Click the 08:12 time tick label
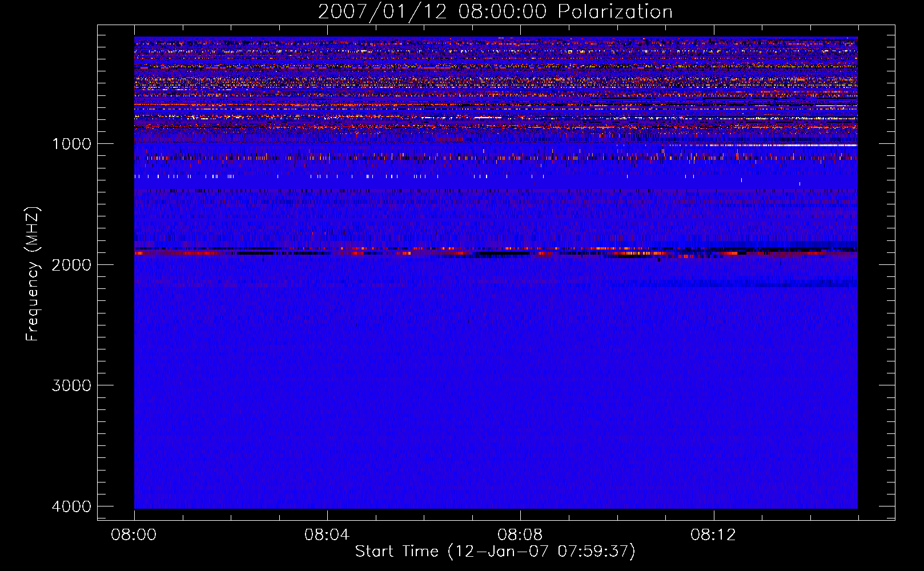 tap(713, 535)
